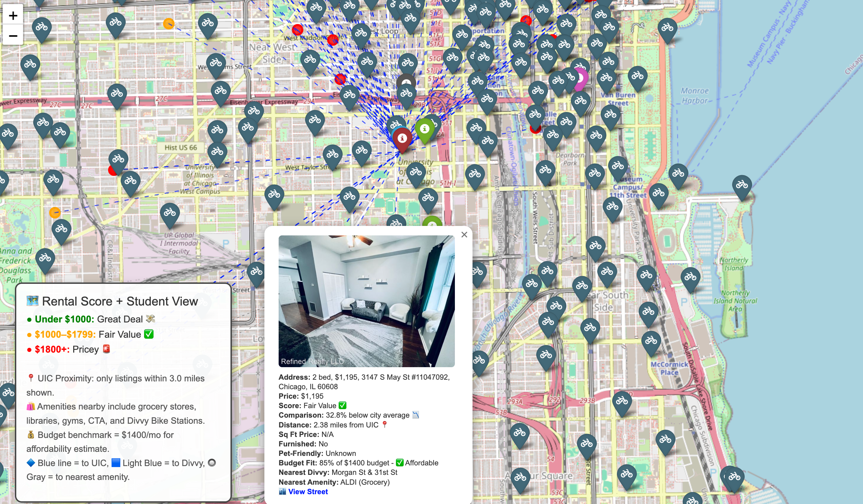Close the listing popup

click(464, 235)
